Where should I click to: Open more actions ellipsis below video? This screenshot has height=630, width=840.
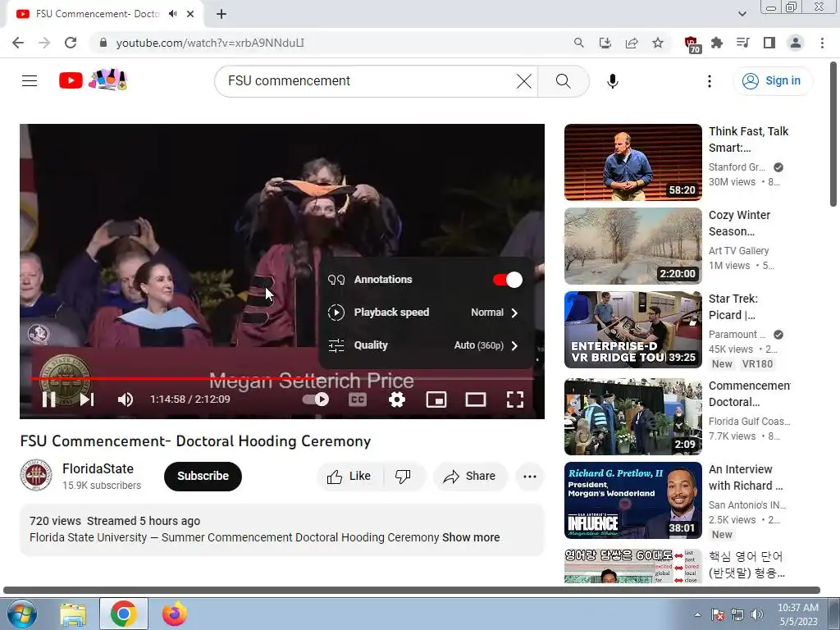[x=530, y=476]
